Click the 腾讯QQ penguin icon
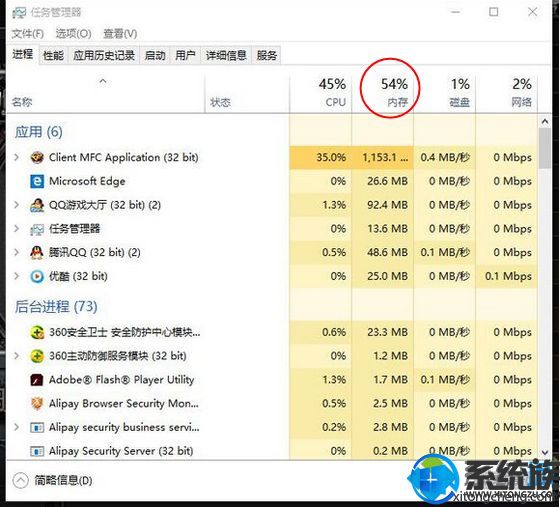The width and height of the screenshot is (560, 507). [37, 253]
